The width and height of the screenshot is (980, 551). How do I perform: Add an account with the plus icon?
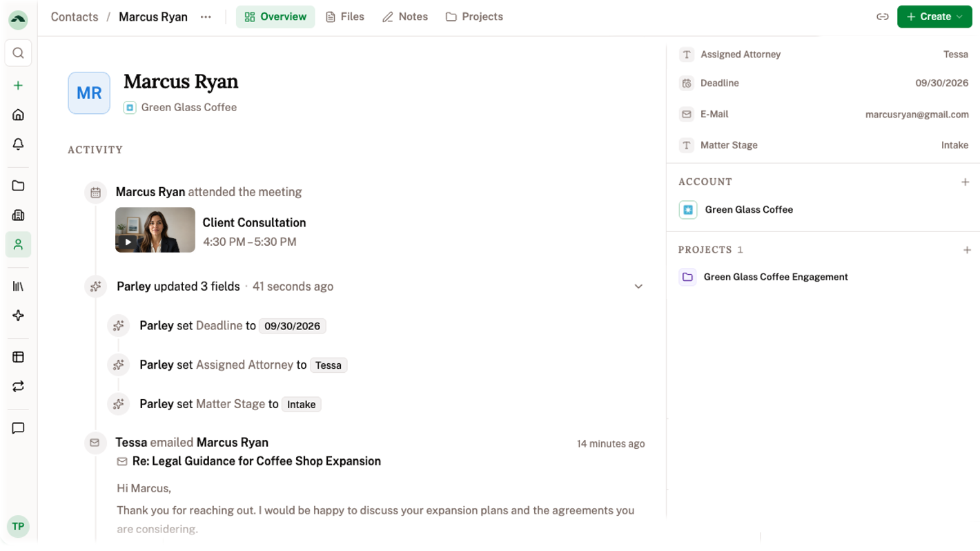click(x=965, y=182)
